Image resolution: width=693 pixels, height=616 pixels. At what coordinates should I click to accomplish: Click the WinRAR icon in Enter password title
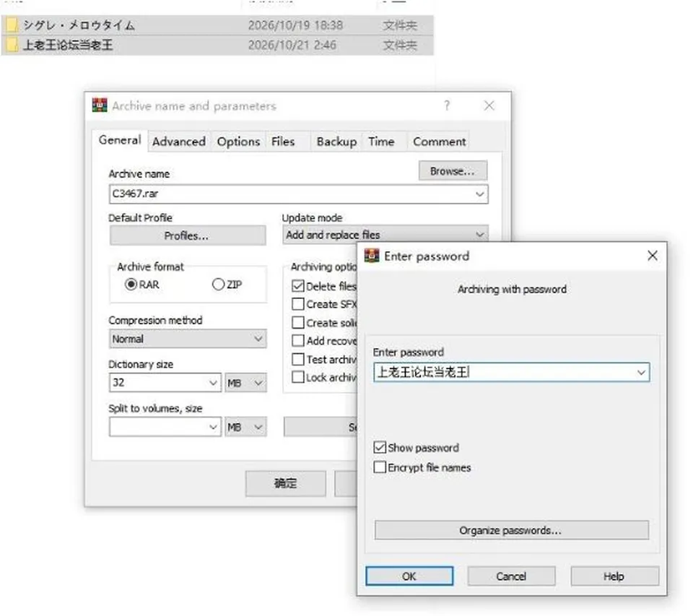click(x=371, y=256)
